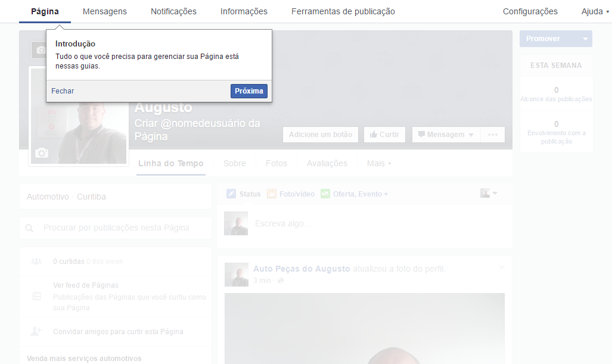
Task: Click the Curitiba location link
Action: pyautogui.click(x=91, y=197)
